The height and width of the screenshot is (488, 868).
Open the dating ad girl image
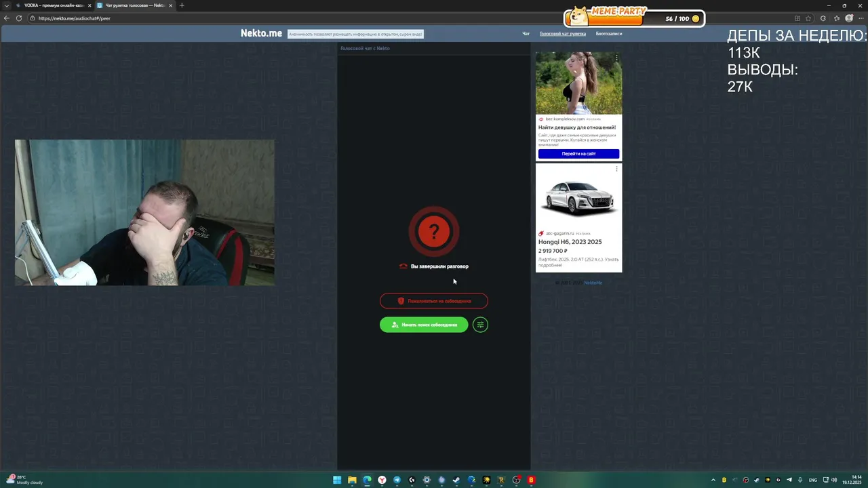coord(578,83)
